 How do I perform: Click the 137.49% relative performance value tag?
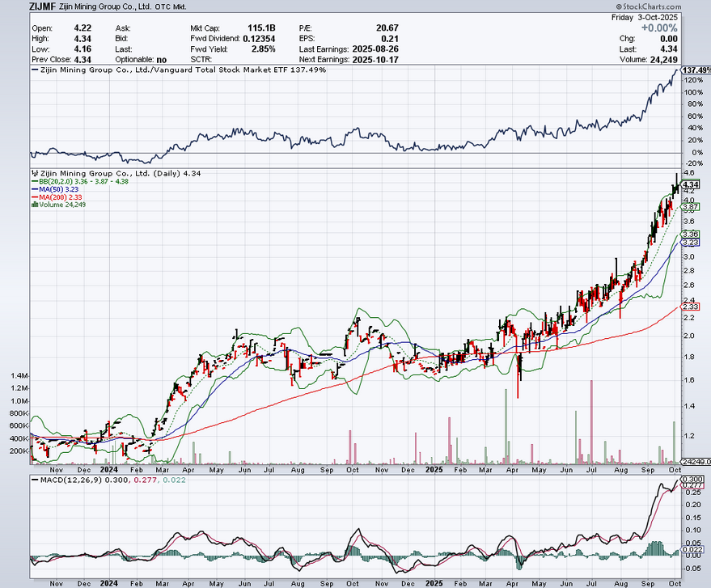(x=696, y=70)
